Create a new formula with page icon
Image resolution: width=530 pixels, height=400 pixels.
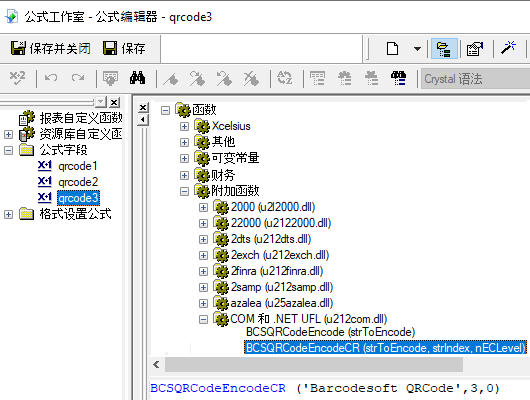click(x=392, y=49)
